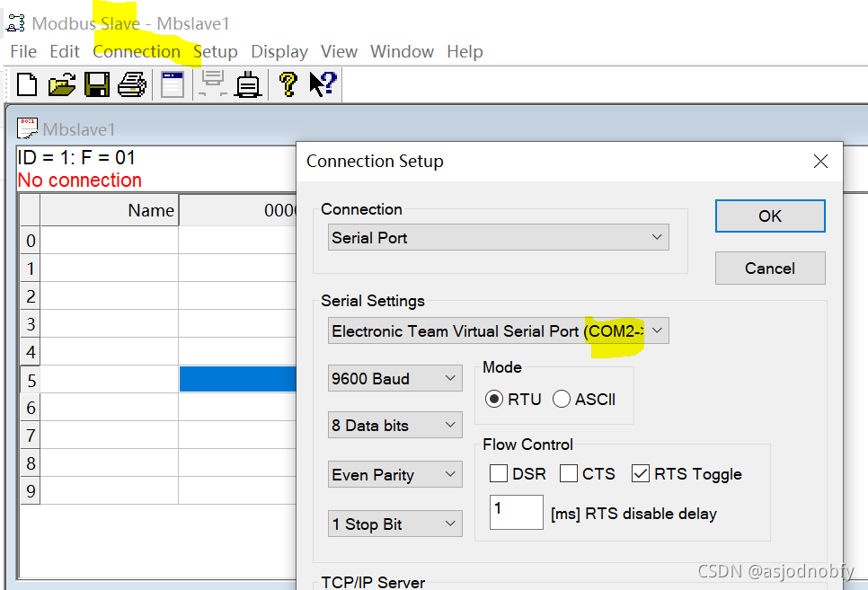
Task: Select row 5 header in Mbslave1 table
Action: click(31, 380)
